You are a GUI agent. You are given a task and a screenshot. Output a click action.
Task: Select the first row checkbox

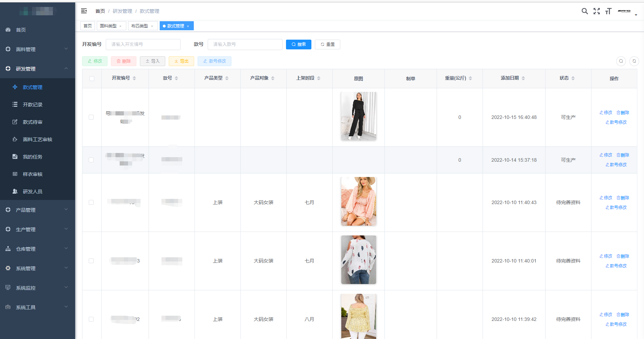pos(91,117)
